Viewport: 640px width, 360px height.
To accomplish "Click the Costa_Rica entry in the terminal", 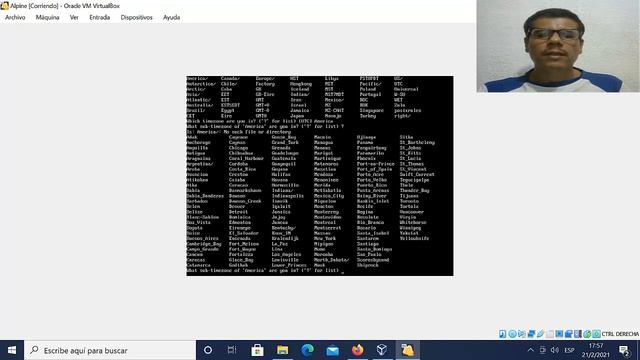I will (242, 169).
